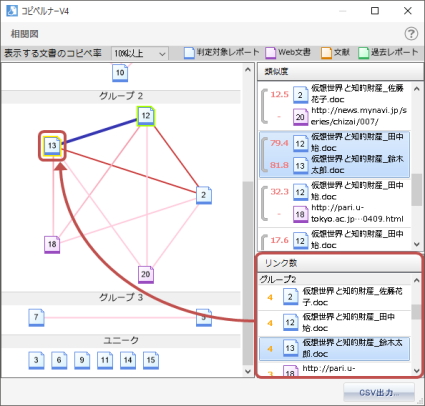This screenshot has height=406, width=425.
Task: Select document node 12 in Group 2
Action: click(x=146, y=116)
